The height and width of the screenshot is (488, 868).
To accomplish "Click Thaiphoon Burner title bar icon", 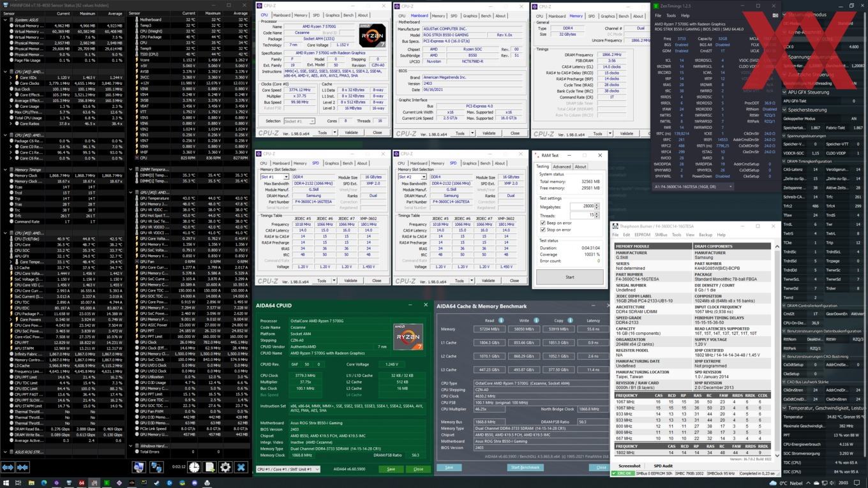I will point(616,226).
